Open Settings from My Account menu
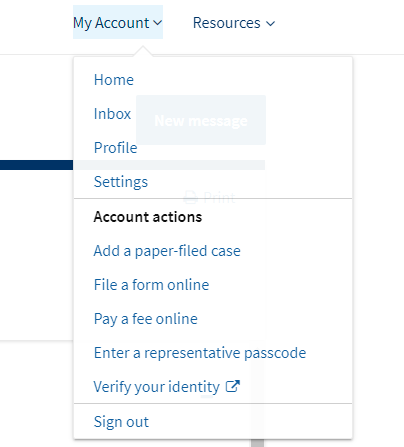This screenshot has width=404, height=447. [121, 182]
